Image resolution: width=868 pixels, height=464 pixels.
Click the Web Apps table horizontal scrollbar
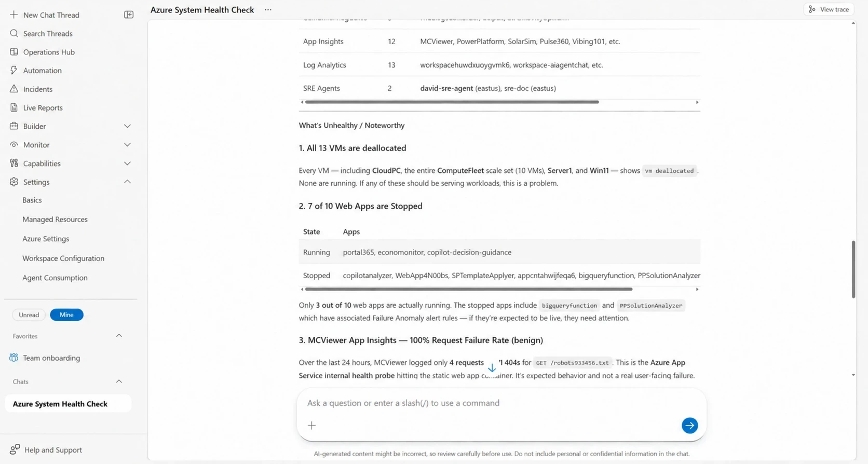click(x=469, y=289)
